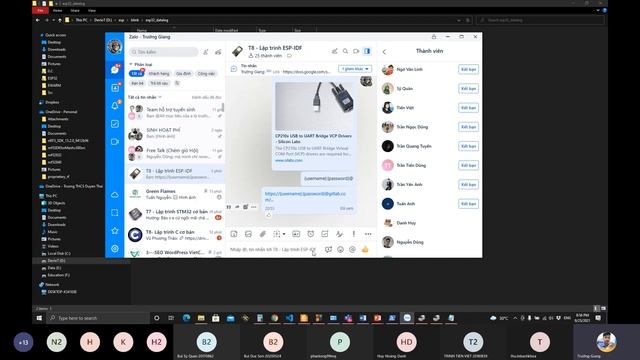Open the screenshot dropdown arrow in chat toolbar
Viewport: 640px width, 360px height.
point(284,234)
